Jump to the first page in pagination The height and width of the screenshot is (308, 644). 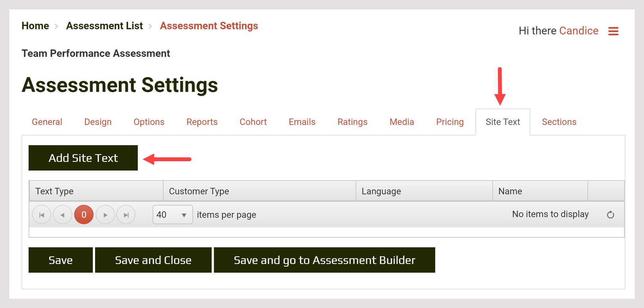pyautogui.click(x=42, y=215)
